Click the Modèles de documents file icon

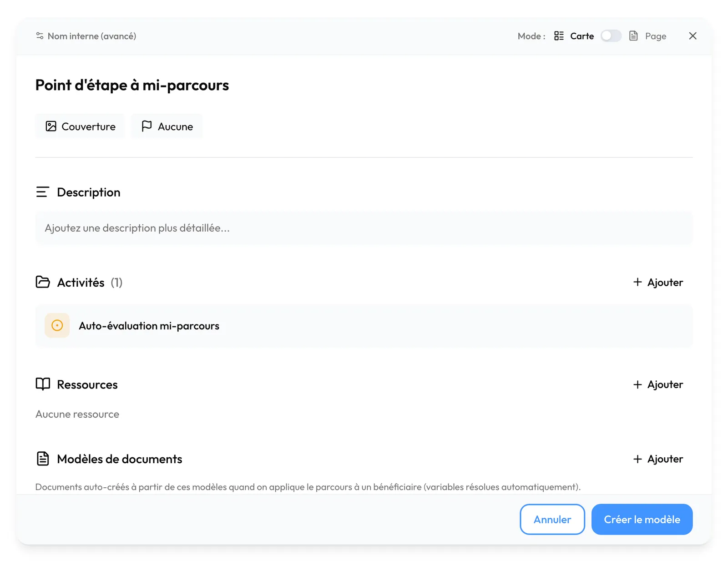point(43,459)
